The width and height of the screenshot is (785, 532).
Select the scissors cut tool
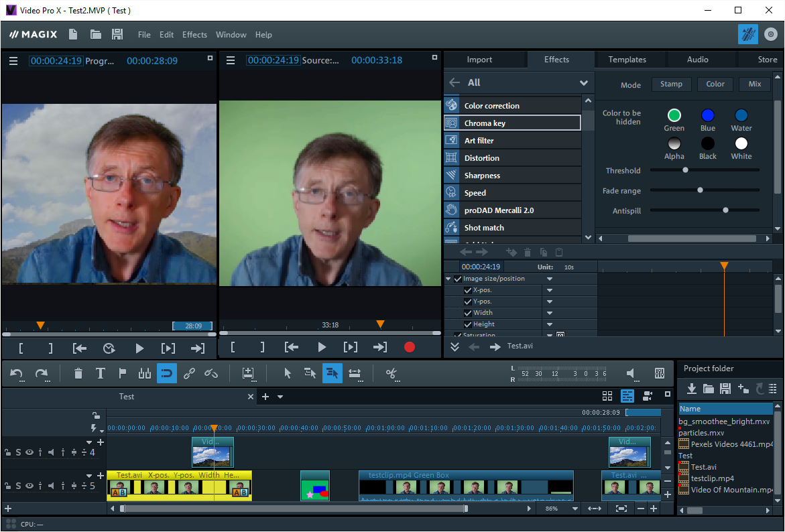tap(392, 373)
